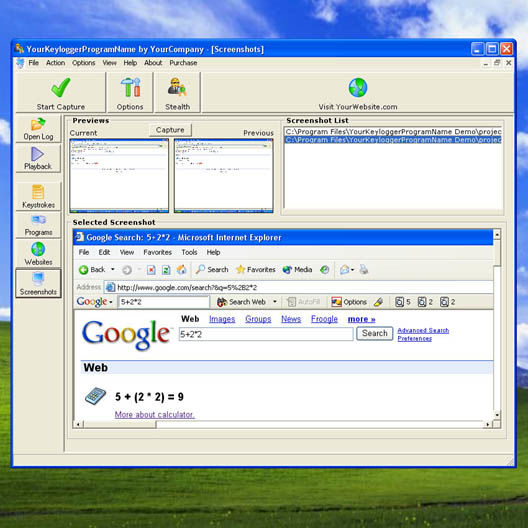The image size is (528, 528).
Task: Click IE Stop icon in screenshot
Action: click(151, 270)
